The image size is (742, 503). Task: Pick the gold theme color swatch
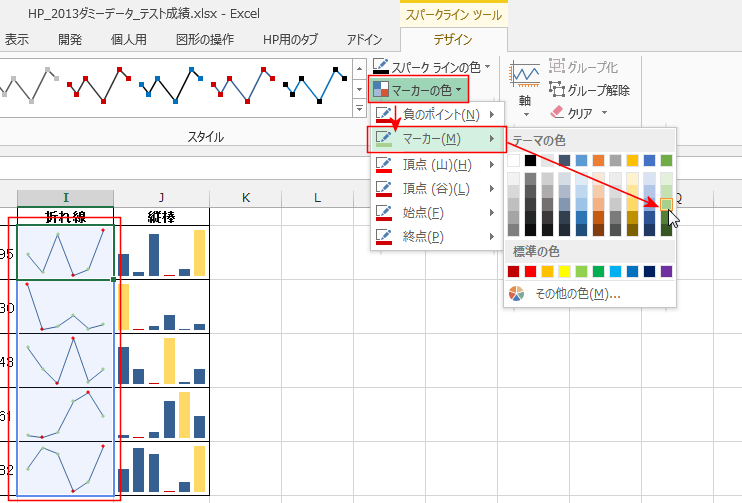[632, 160]
